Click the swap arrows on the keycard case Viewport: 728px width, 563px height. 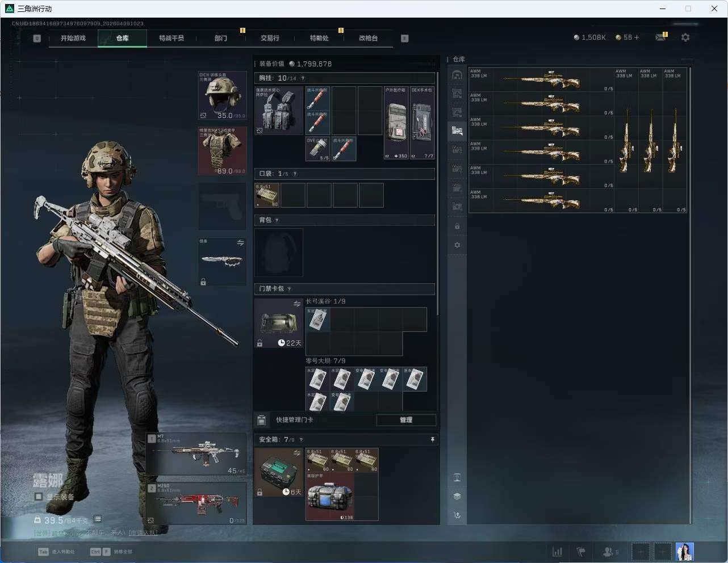click(297, 304)
